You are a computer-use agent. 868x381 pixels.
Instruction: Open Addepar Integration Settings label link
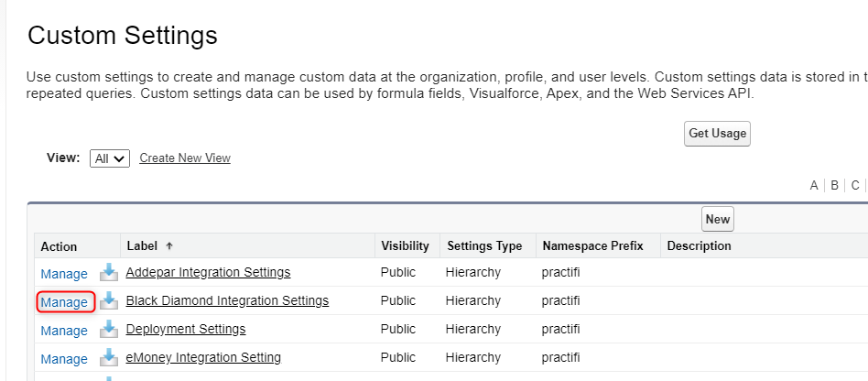point(208,272)
